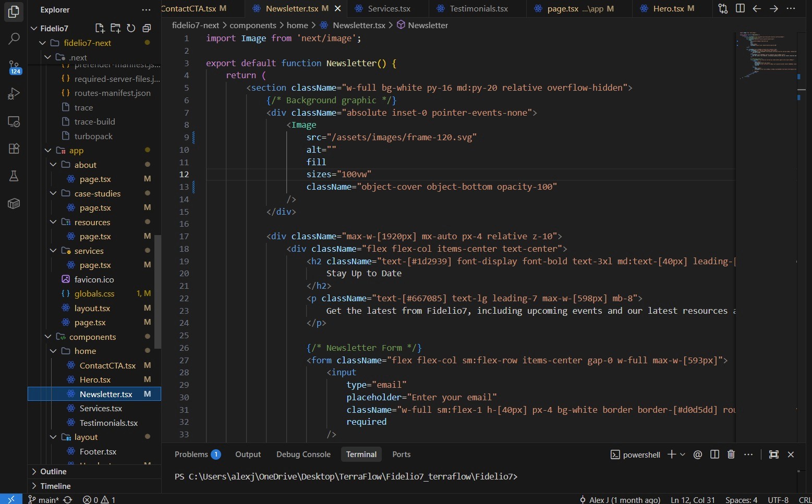
Task: Open Footer.tsx in the file tree
Action: [98, 451]
